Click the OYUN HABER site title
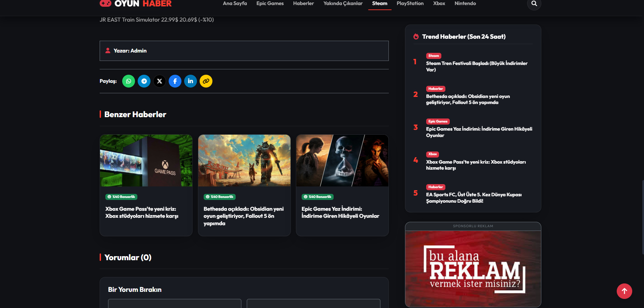This screenshot has height=308, width=644. click(143, 3)
